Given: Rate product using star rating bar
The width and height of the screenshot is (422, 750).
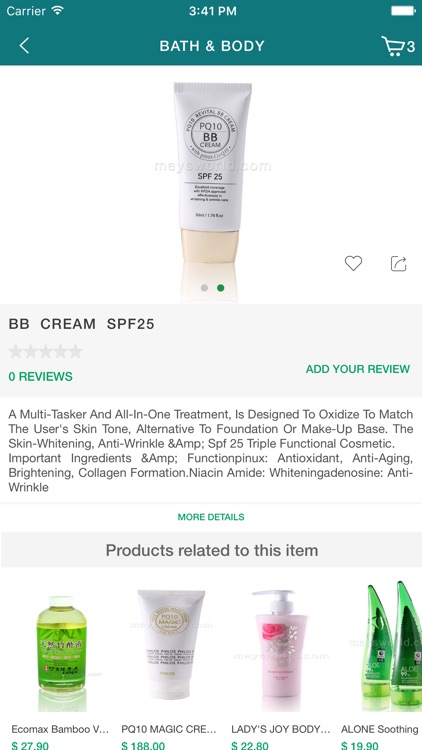Looking at the screenshot, I should click(45, 352).
